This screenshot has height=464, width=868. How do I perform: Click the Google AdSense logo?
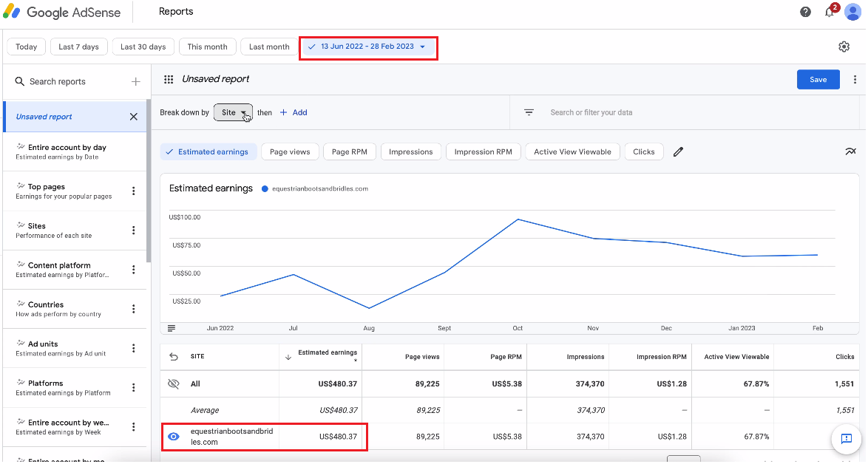coord(62,12)
